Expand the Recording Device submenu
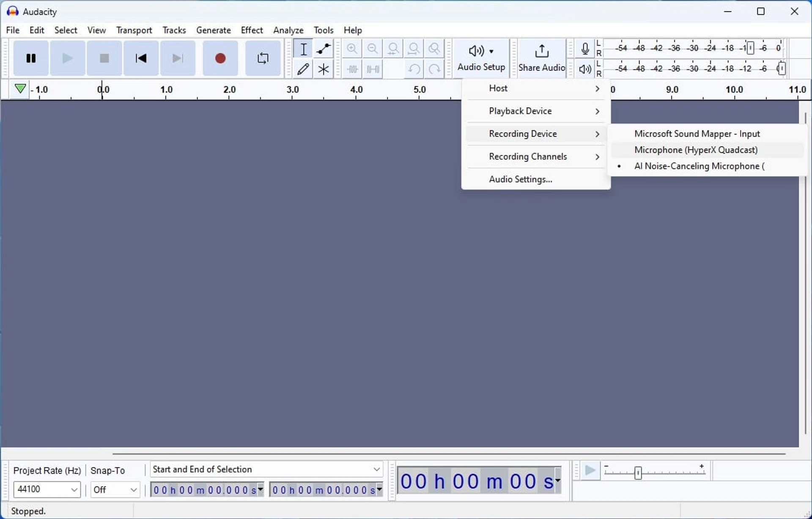812x519 pixels. pos(536,134)
